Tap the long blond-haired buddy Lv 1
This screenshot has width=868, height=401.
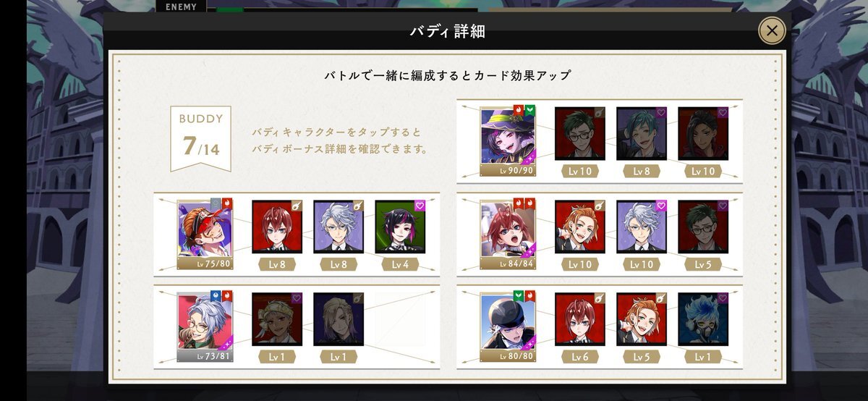339,318
